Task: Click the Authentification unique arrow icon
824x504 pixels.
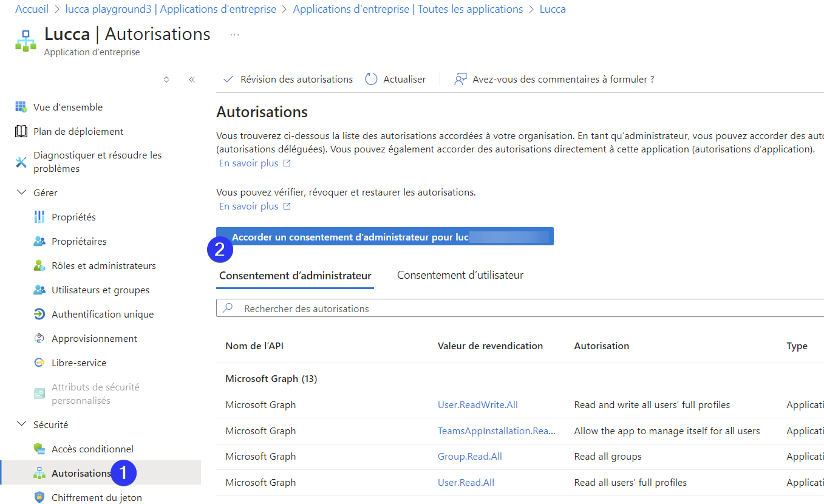Action: (x=39, y=314)
